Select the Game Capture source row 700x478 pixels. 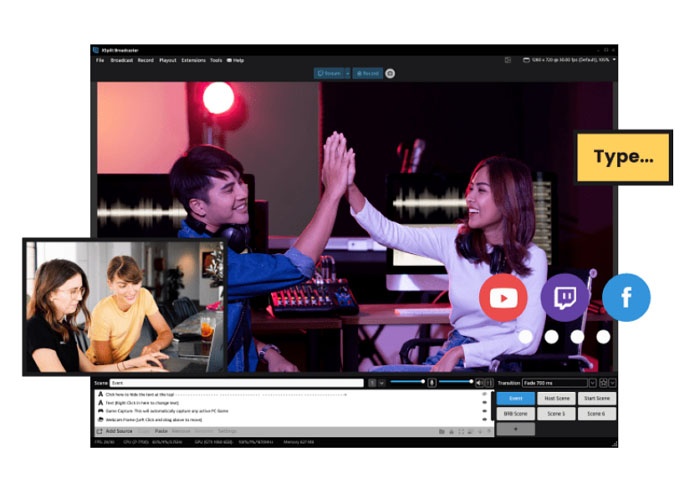pos(292,411)
